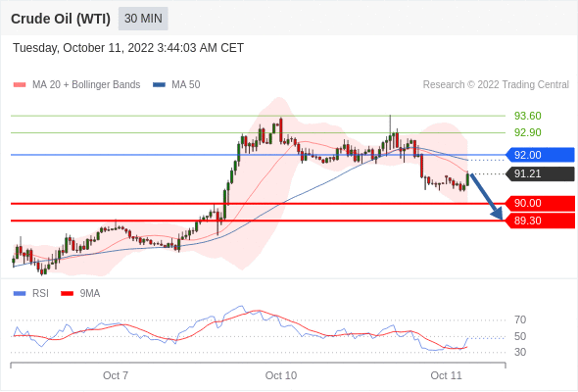Select the 89.30 red target tag
Viewport: 578px width, 392px height.
540,220
